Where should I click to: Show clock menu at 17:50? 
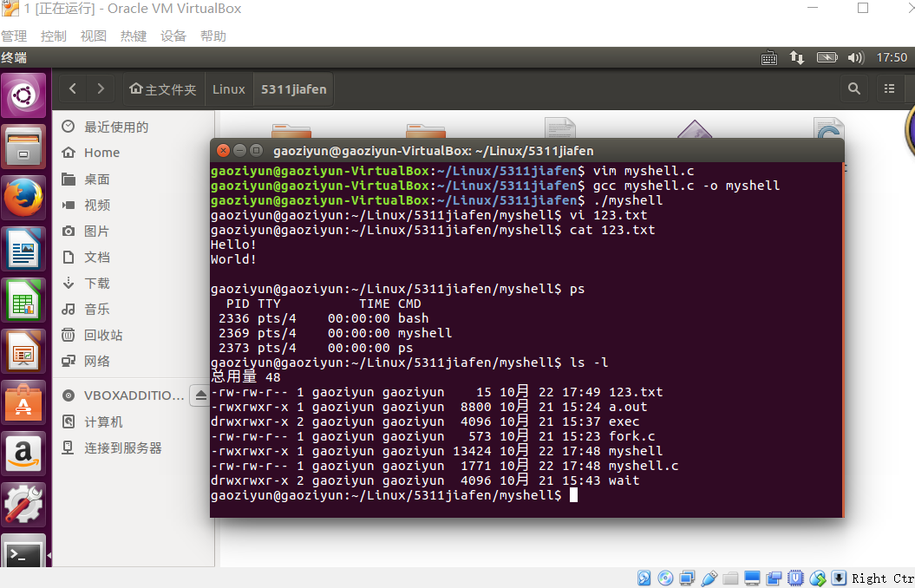(892, 57)
